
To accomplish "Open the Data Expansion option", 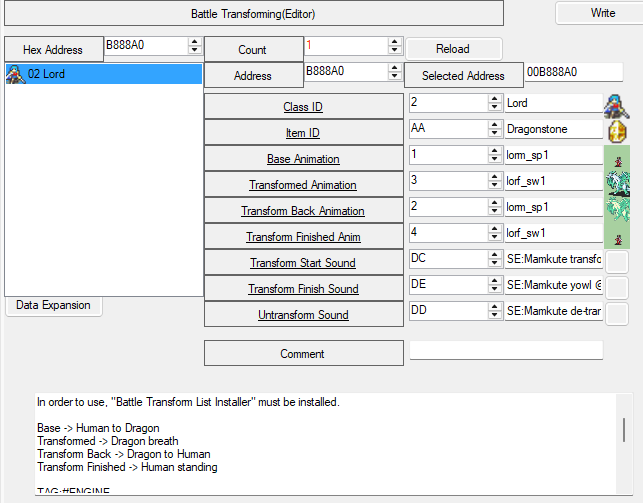I will tap(54, 306).
